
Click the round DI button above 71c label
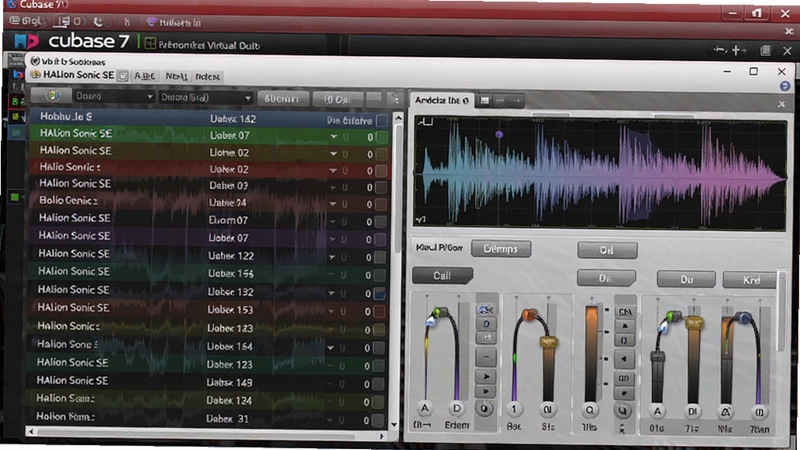click(692, 411)
